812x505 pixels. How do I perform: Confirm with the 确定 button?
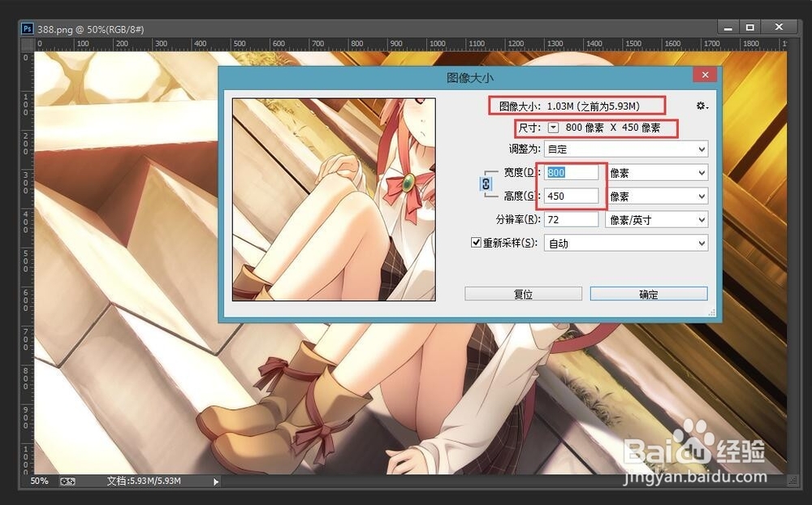[x=649, y=294]
